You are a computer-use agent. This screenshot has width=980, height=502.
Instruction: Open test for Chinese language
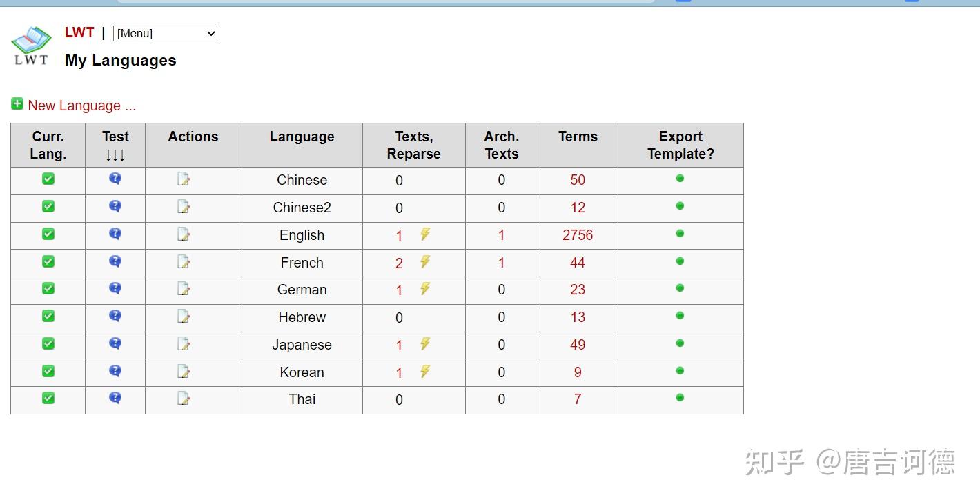[115, 179]
